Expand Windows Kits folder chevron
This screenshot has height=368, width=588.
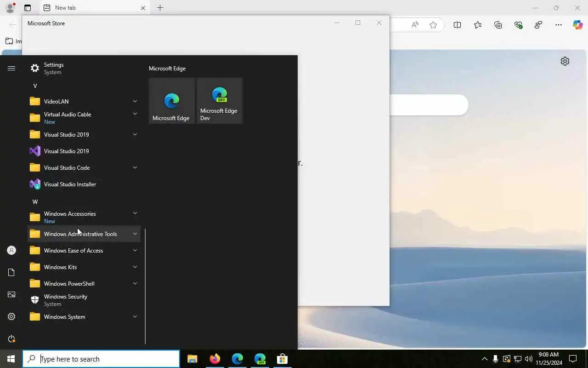click(x=135, y=267)
